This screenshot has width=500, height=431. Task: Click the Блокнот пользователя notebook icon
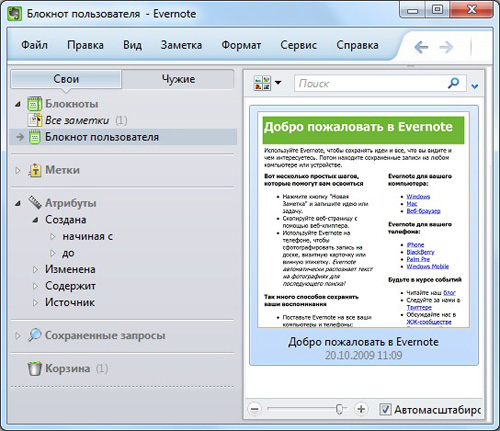(34, 137)
